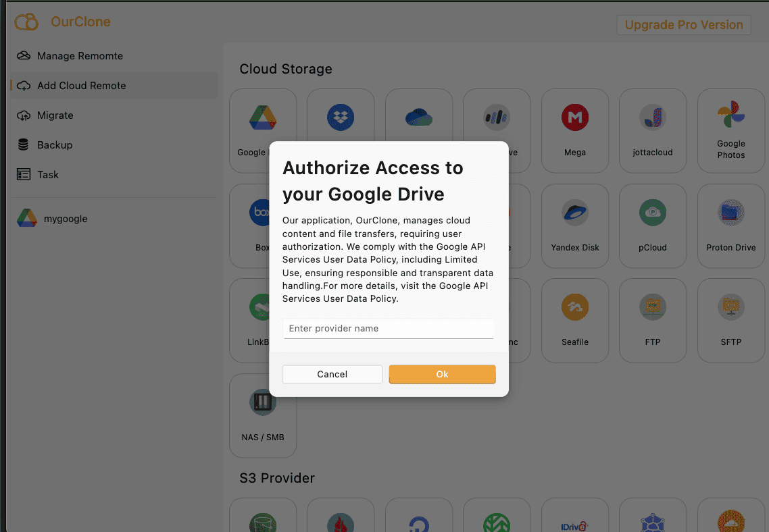This screenshot has width=769, height=532.
Task: Select the Dropbox storage icon
Action: (x=341, y=116)
